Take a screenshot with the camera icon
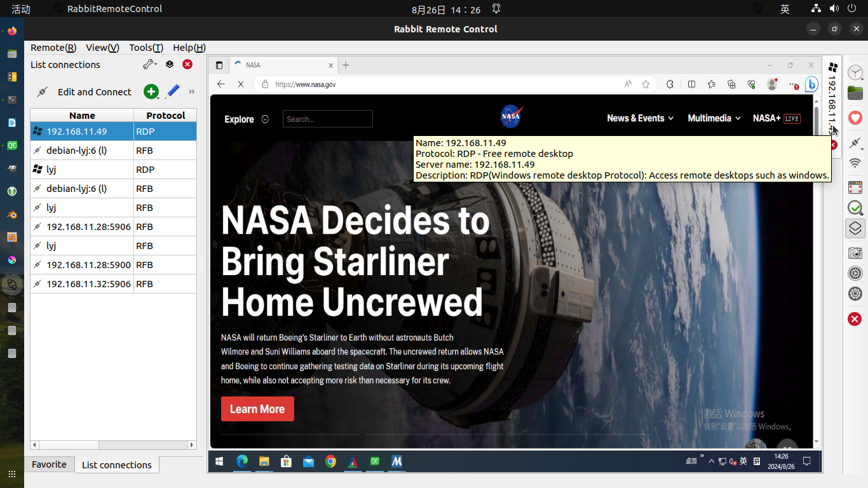The image size is (868, 488). pos(855,252)
